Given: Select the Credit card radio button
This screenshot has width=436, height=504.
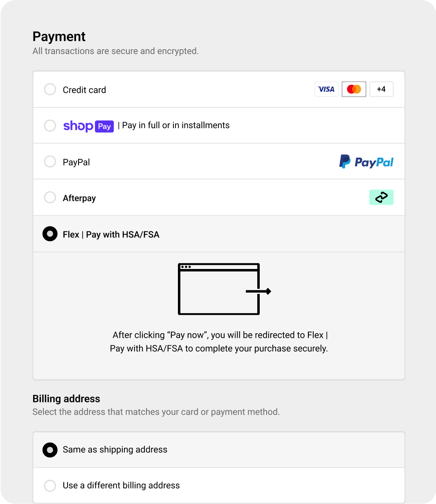Looking at the screenshot, I should (x=50, y=89).
